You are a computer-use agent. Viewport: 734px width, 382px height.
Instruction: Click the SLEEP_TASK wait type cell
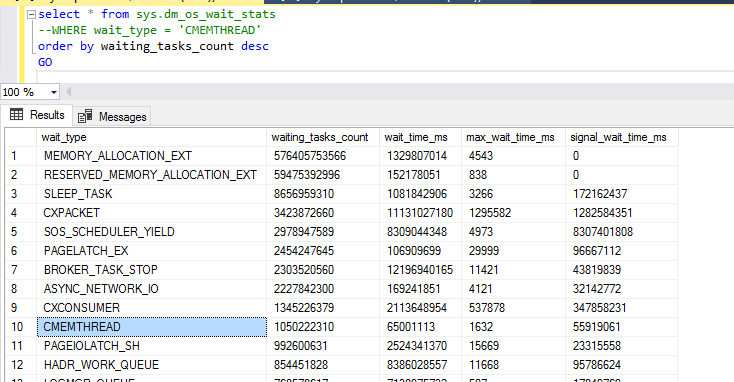click(x=151, y=194)
